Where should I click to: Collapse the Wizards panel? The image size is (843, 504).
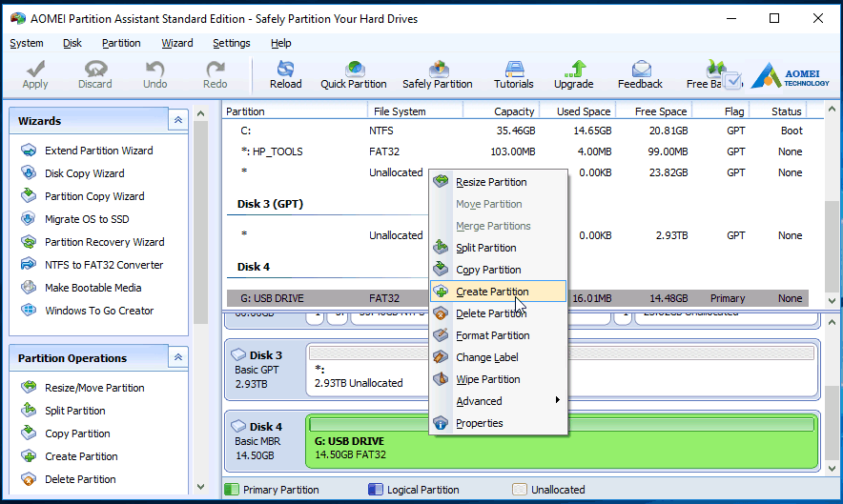pos(178,120)
